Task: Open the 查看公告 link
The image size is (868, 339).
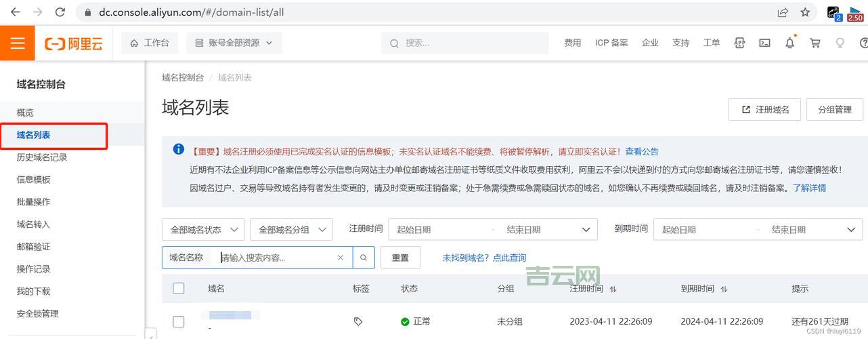Action: pos(642,151)
